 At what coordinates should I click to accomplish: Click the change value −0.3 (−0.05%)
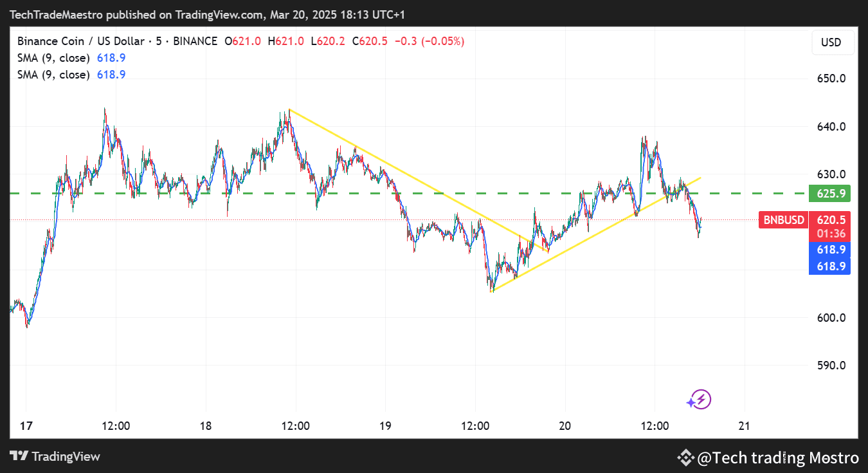click(429, 41)
